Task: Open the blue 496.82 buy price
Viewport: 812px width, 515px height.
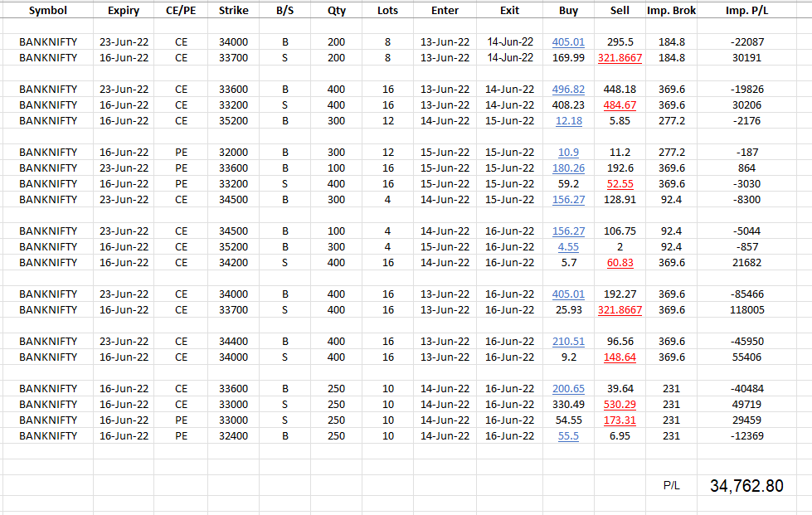Action: point(568,89)
